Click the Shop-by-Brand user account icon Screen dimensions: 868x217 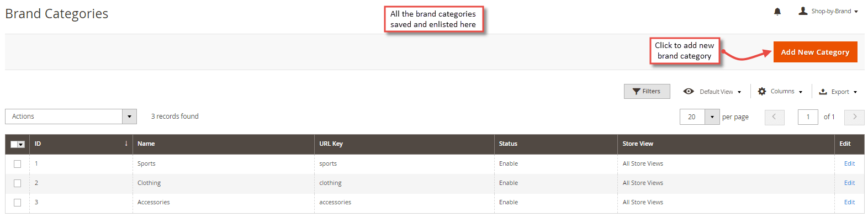(x=803, y=10)
